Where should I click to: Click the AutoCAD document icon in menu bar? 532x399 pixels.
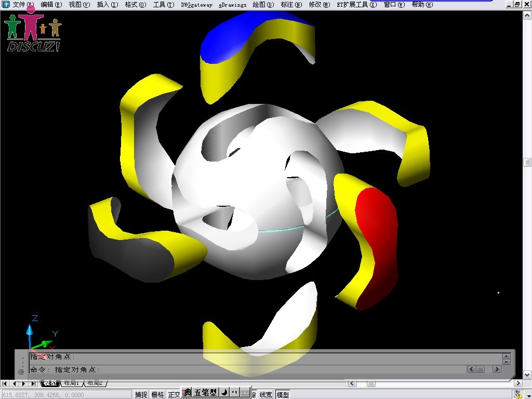(6, 4)
